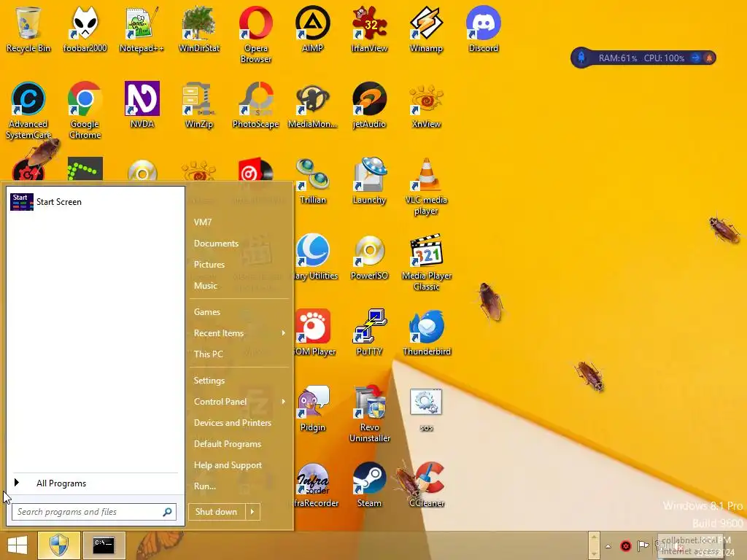Click the Windows Start button on taskbar
This screenshot has height=560, width=747.
tap(18, 545)
